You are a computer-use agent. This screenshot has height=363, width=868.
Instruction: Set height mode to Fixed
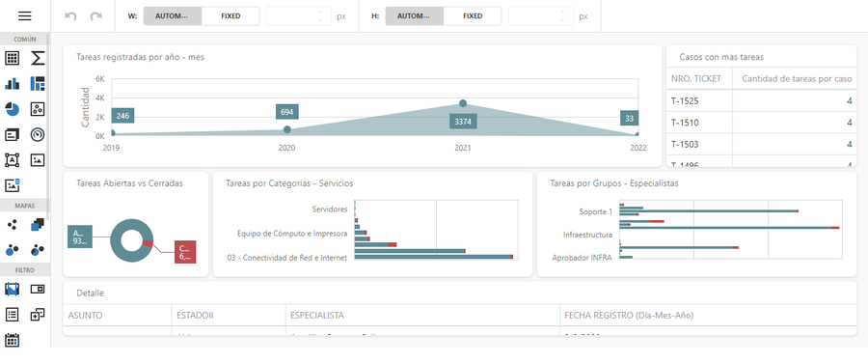tap(473, 16)
